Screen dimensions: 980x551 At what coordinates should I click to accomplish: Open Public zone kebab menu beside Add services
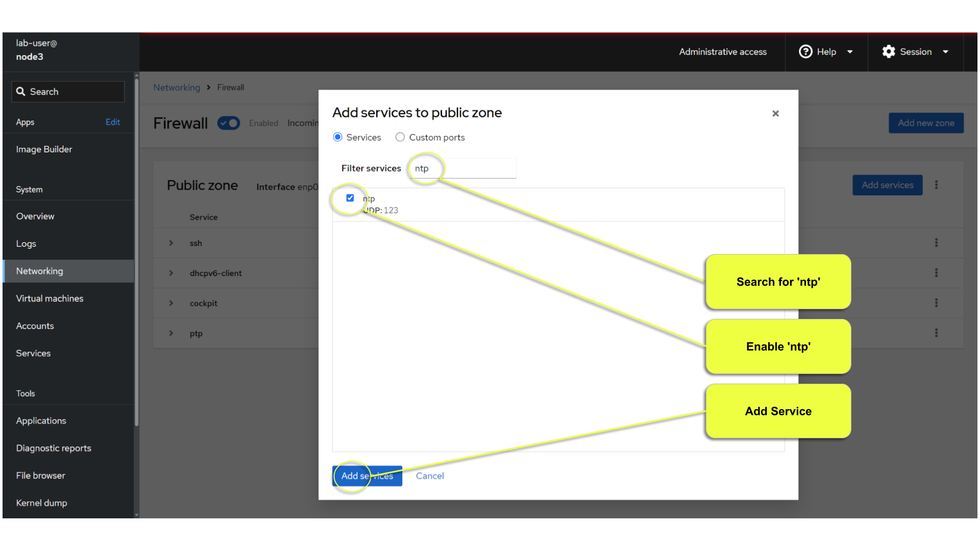coord(936,185)
